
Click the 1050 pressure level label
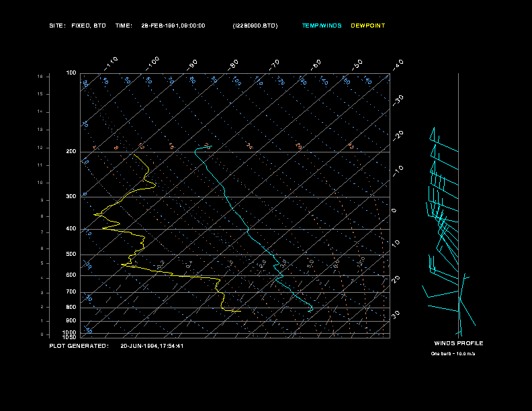[70, 337]
